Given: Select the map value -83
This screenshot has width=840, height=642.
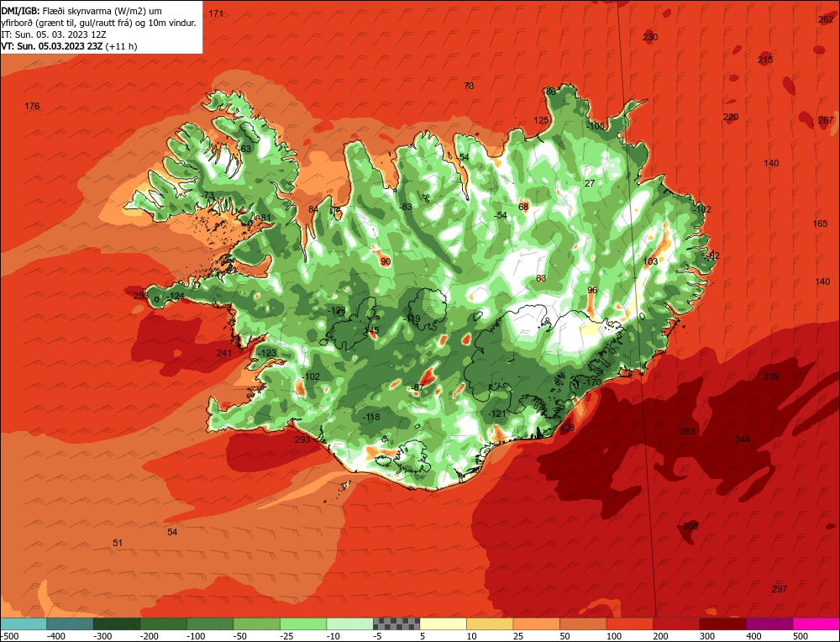Looking at the screenshot, I should click(x=406, y=207).
